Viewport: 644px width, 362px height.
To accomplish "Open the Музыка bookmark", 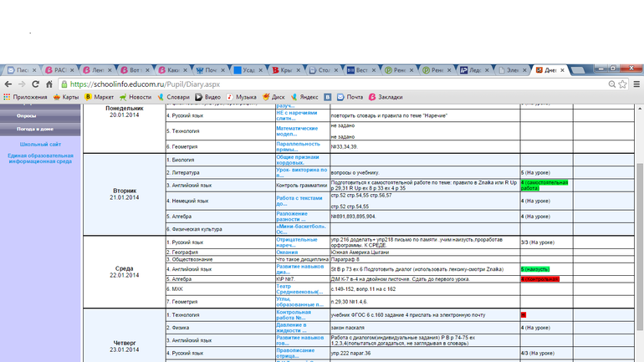I will (242, 97).
